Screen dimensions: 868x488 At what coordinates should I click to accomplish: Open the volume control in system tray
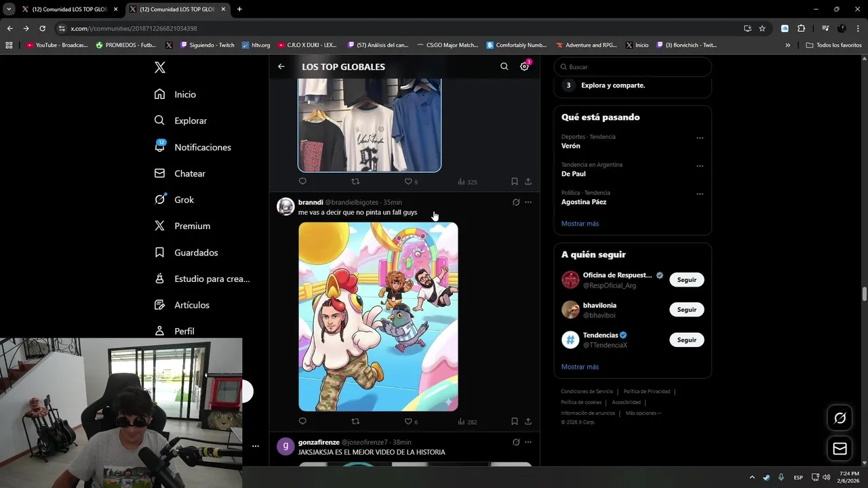click(826, 477)
